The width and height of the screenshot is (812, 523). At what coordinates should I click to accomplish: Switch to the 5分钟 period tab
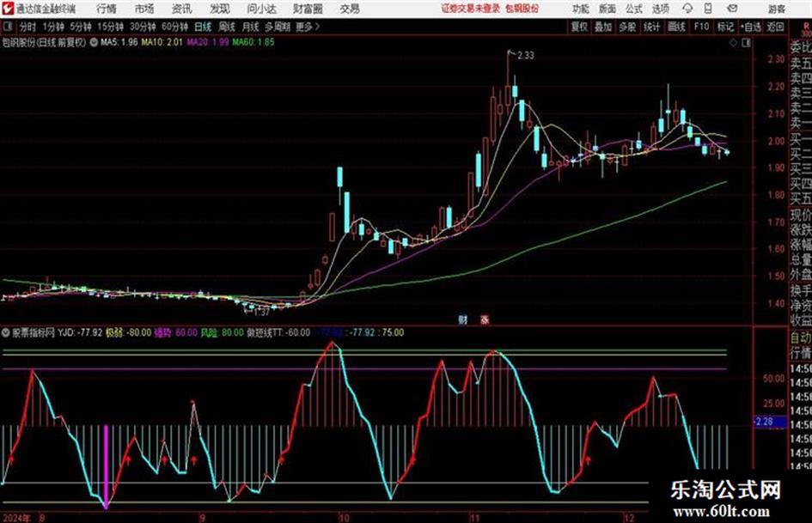[x=81, y=27]
